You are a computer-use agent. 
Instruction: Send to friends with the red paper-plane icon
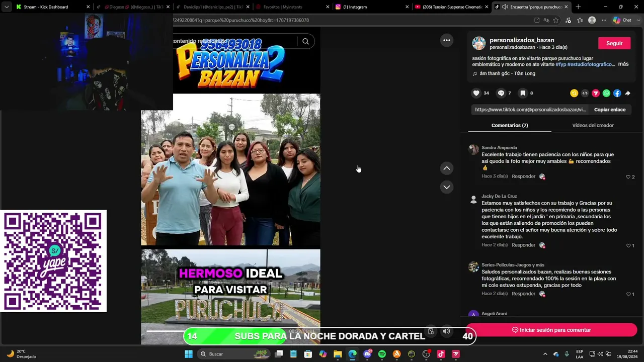pyautogui.click(x=596, y=93)
